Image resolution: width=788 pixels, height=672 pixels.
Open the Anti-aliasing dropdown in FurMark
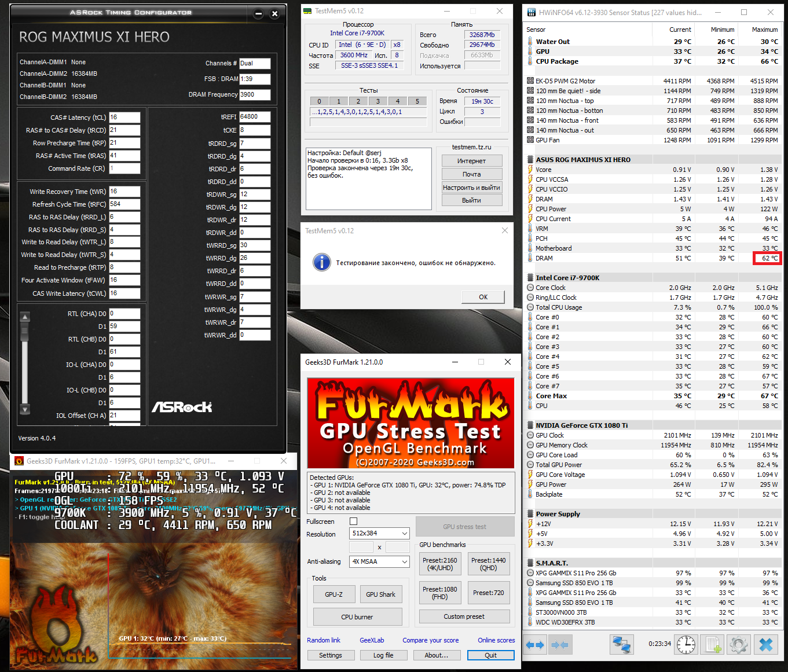point(380,561)
